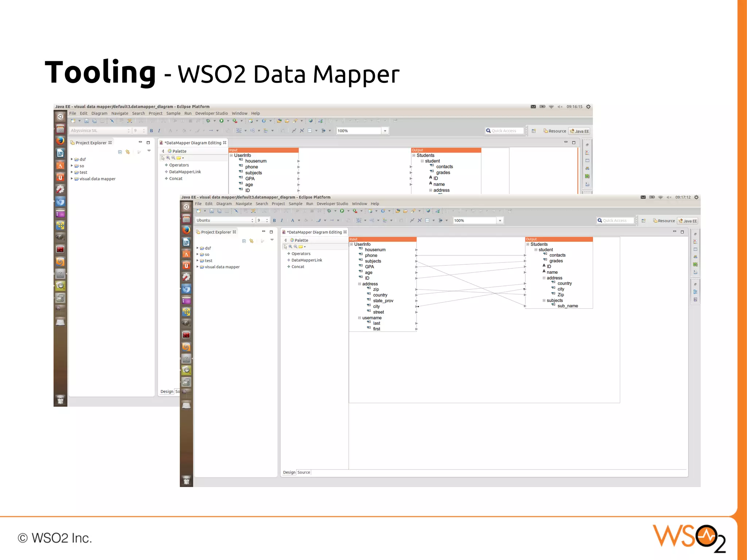Viewport: 747px width, 560px height.
Task: Open Ubuntu Dash home in front launcher
Action: (186, 207)
